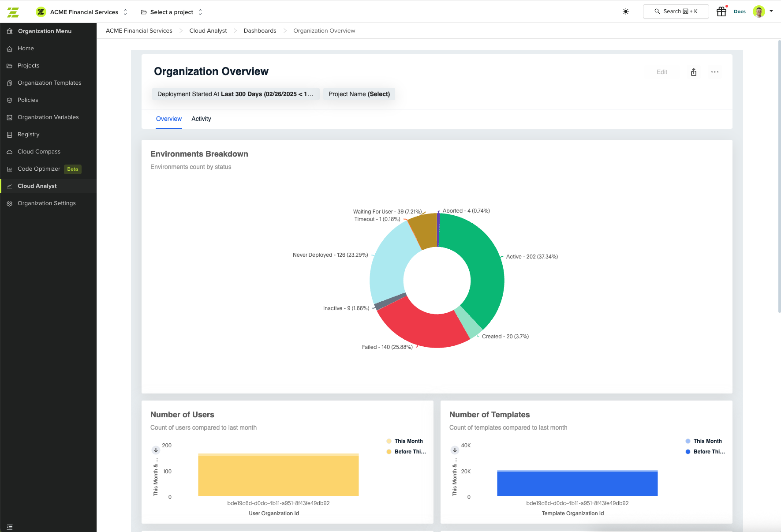Click the share dashboard icon
The image size is (781, 532).
(694, 72)
